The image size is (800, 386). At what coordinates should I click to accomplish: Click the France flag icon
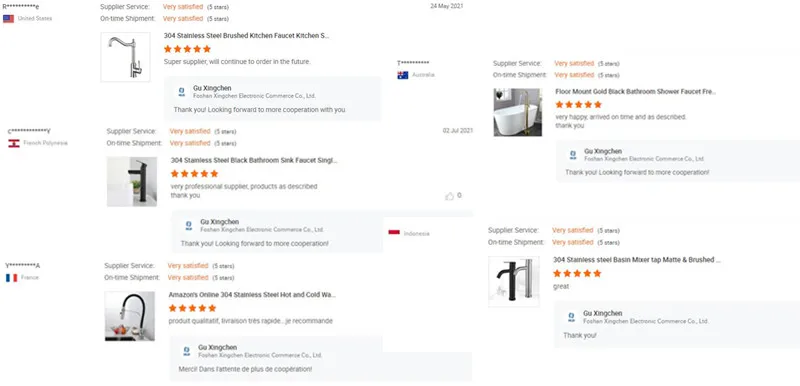point(11,278)
